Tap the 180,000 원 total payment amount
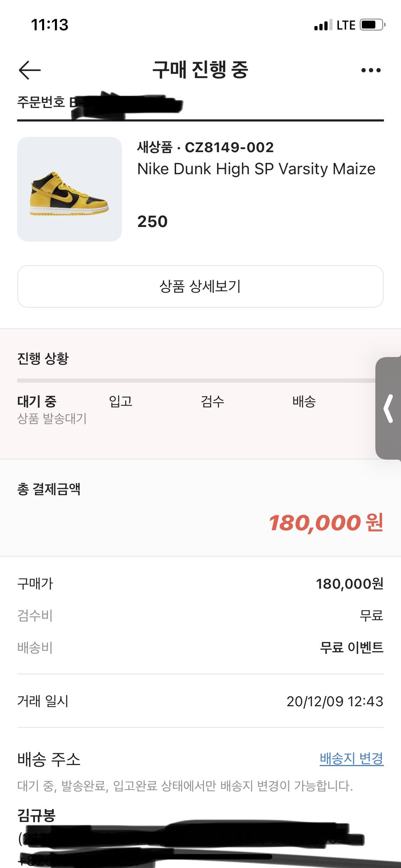401x868 pixels. (326, 523)
